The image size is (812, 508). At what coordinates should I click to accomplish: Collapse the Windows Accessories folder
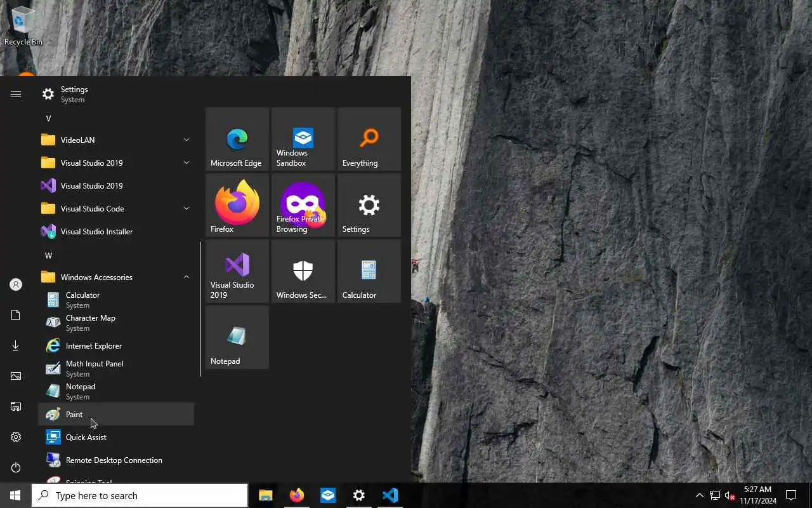pos(116,277)
